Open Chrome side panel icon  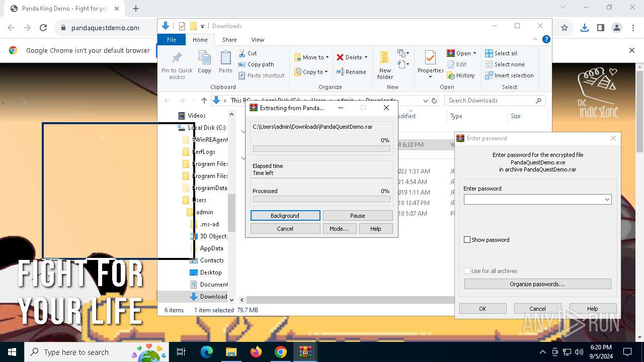600,28
